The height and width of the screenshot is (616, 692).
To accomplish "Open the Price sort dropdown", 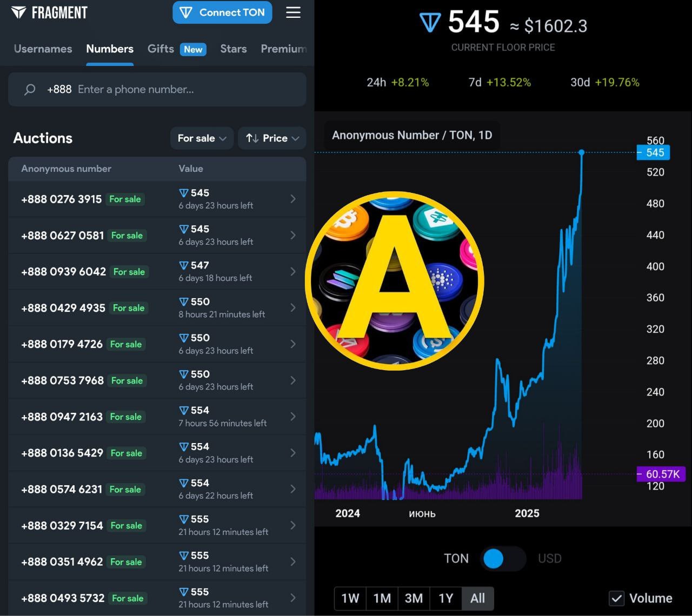I will pos(272,138).
